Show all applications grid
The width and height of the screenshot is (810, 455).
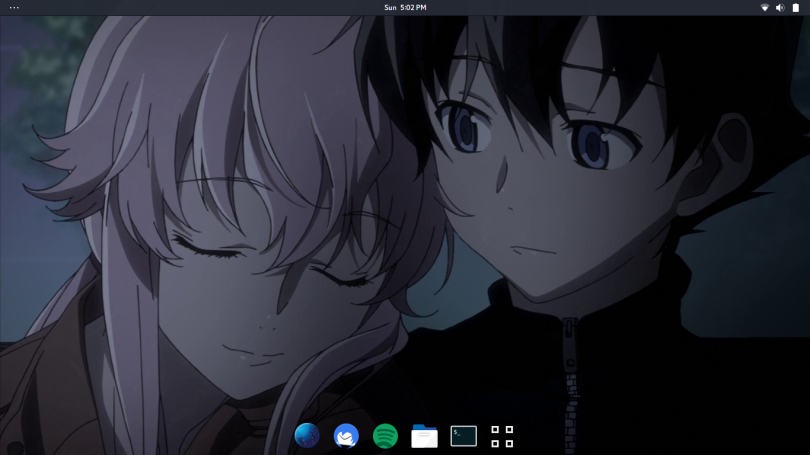tap(502, 436)
